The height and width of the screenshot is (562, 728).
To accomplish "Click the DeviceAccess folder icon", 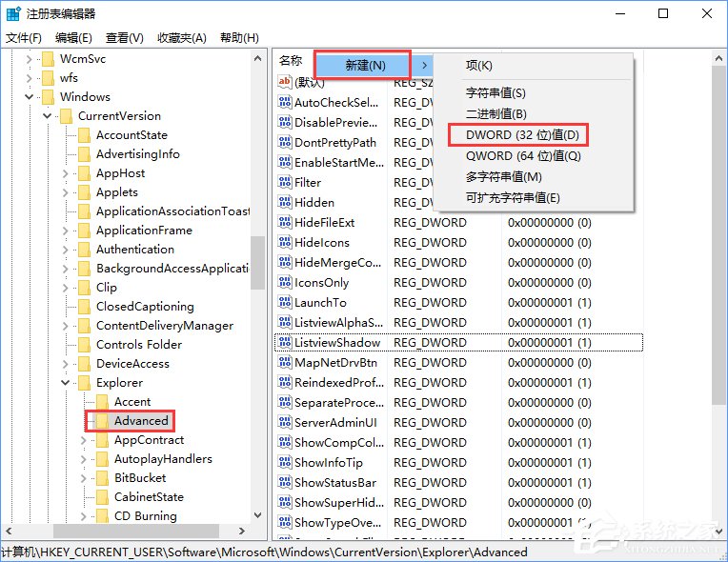I will click(x=84, y=364).
